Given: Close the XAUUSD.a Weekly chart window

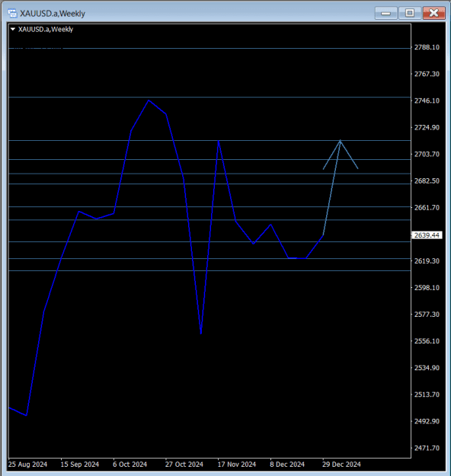Looking at the screenshot, I should tap(434, 13).
